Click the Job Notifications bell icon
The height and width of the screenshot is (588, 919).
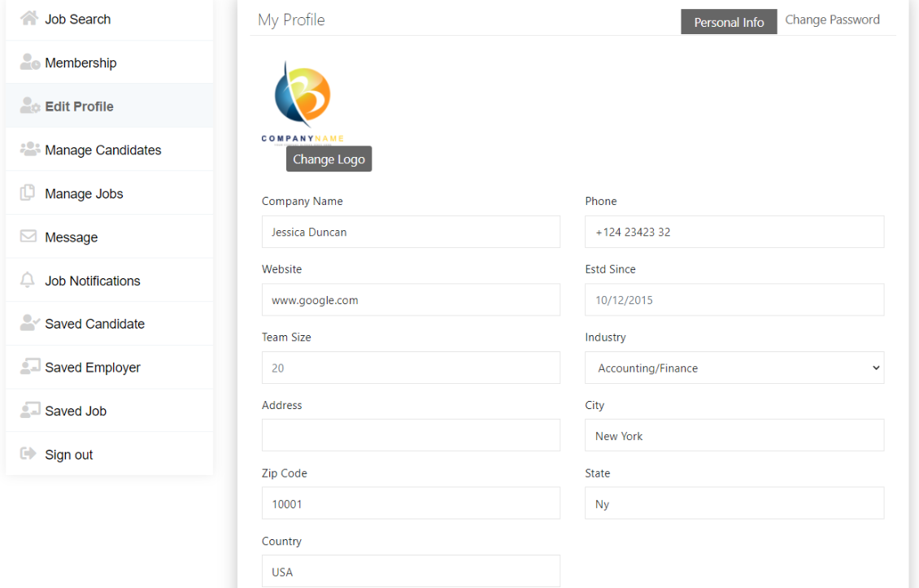[28, 280]
